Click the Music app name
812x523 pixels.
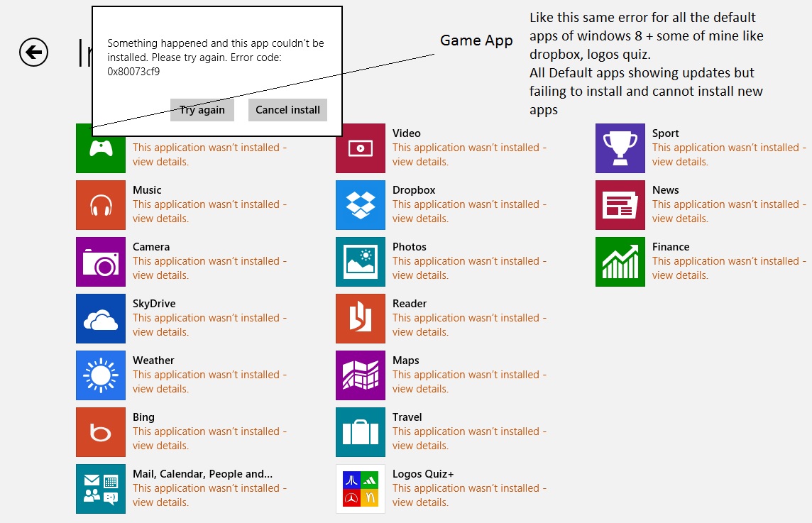147,190
